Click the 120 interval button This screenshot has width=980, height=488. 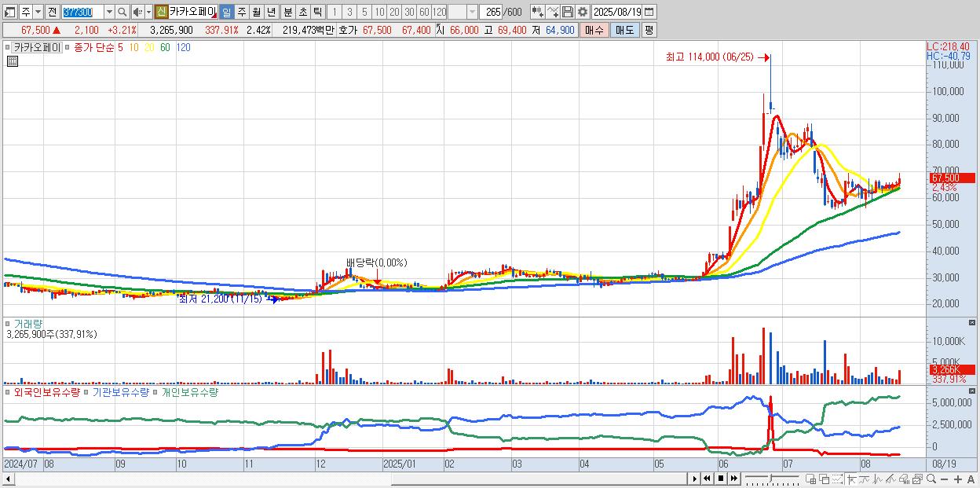pos(439,12)
